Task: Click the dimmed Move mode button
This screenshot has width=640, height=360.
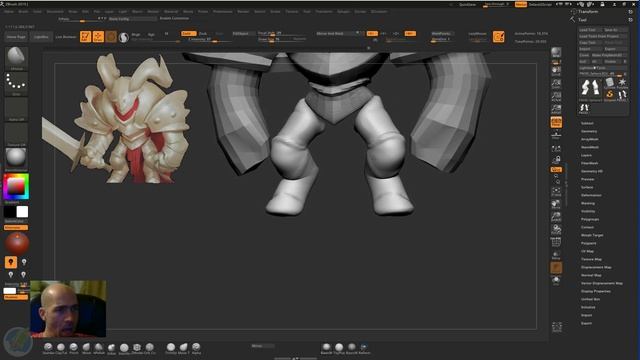Action: 111,37
